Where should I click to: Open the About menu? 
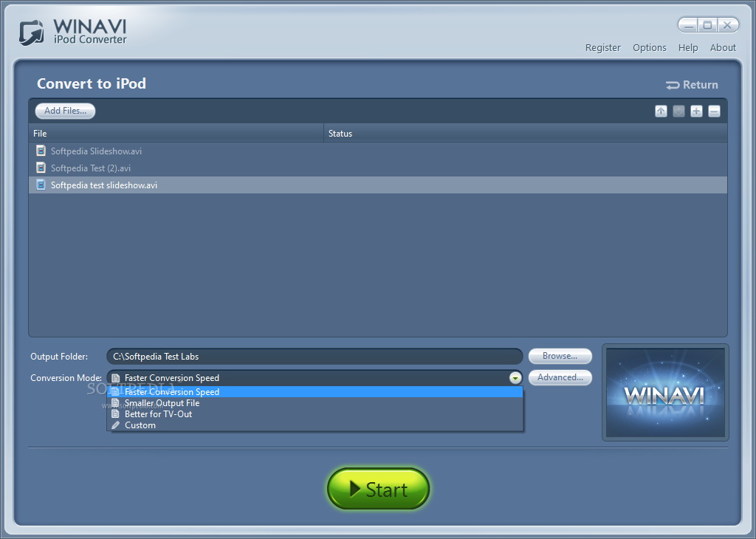(x=723, y=48)
